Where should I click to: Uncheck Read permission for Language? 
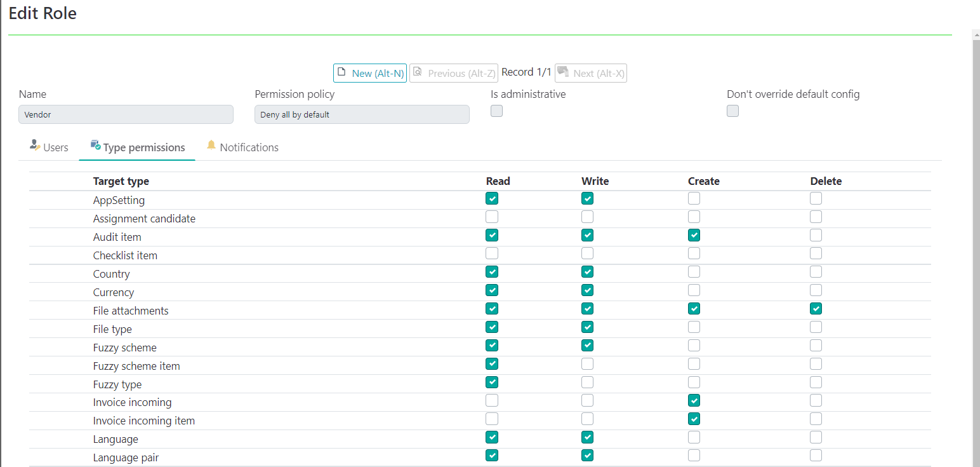coord(492,438)
